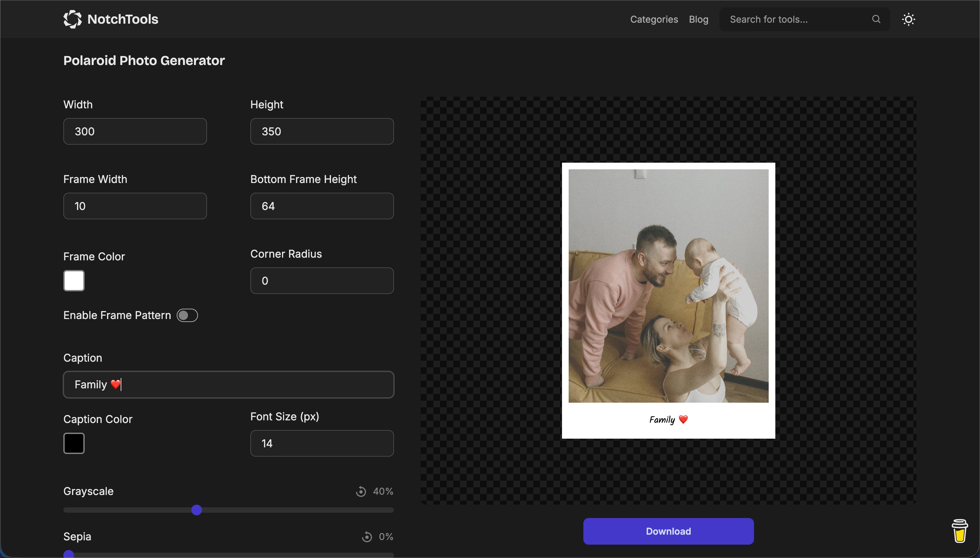980x558 pixels.
Task: Enable the Frame Pattern switch
Action: coord(187,315)
